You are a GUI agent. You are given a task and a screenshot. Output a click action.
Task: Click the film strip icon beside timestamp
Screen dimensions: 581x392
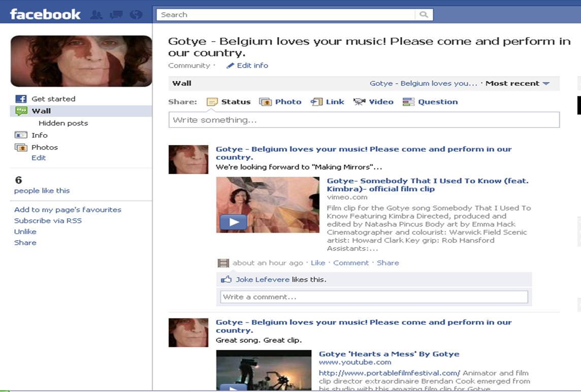(x=223, y=263)
